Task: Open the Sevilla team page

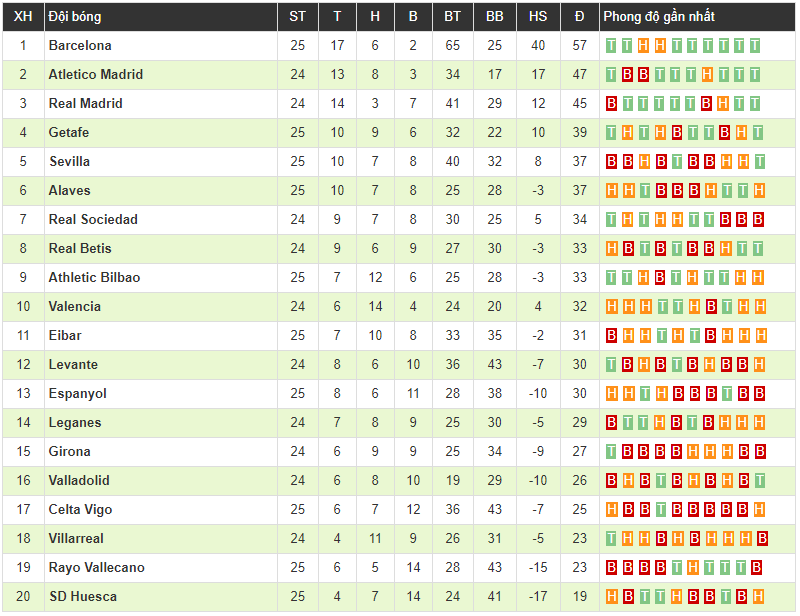Action: pyautogui.click(x=69, y=161)
